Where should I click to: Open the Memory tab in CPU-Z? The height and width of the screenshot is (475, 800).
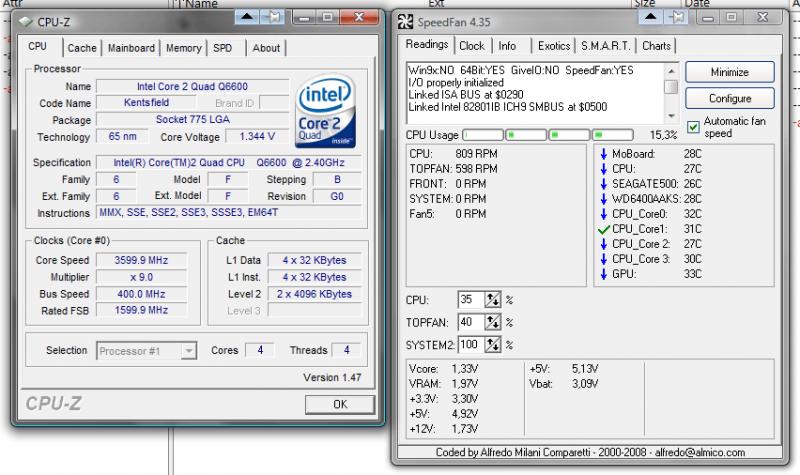[183, 48]
